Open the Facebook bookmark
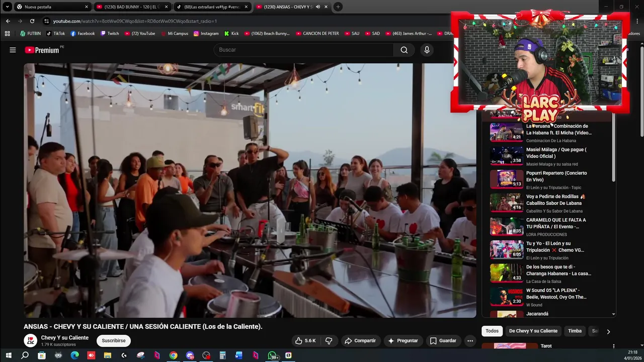 coord(83,34)
